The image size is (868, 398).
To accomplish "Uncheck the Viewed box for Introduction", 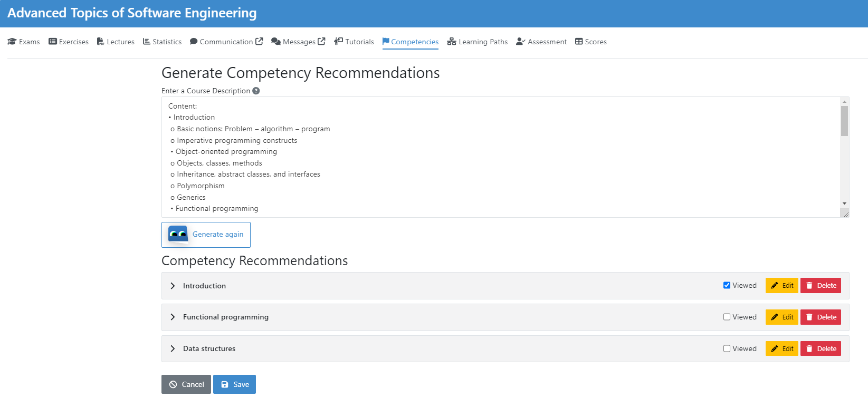I will tap(727, 285).
